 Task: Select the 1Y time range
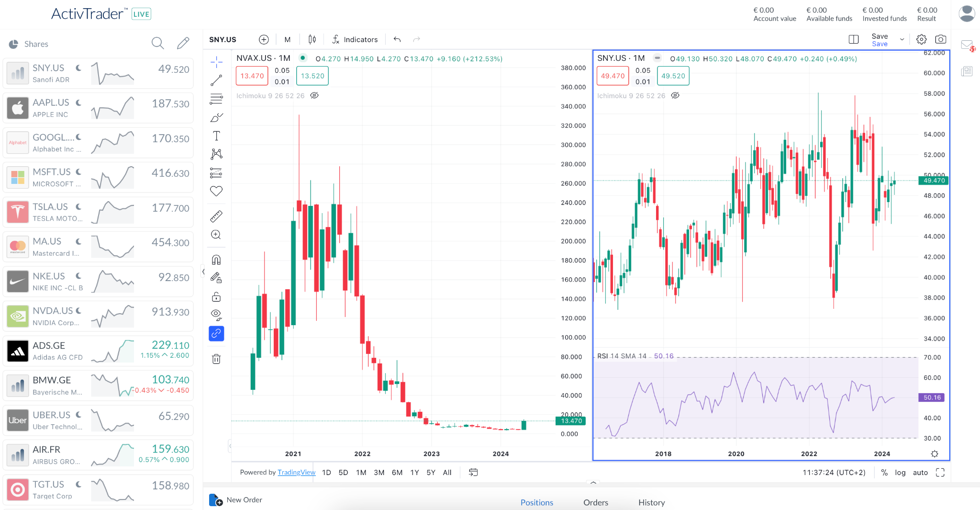point(414,472)
